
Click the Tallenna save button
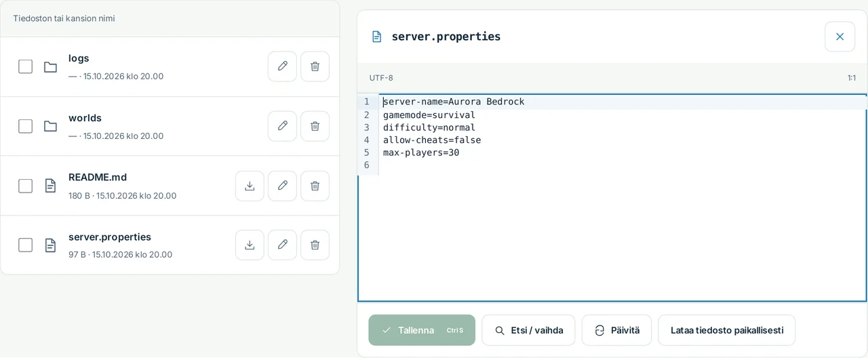422,330
